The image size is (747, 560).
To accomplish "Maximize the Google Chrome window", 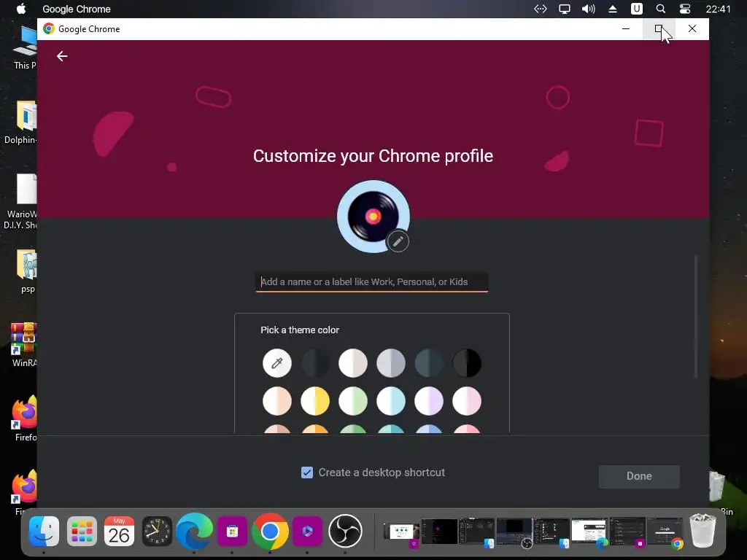I will pos(659,29).
